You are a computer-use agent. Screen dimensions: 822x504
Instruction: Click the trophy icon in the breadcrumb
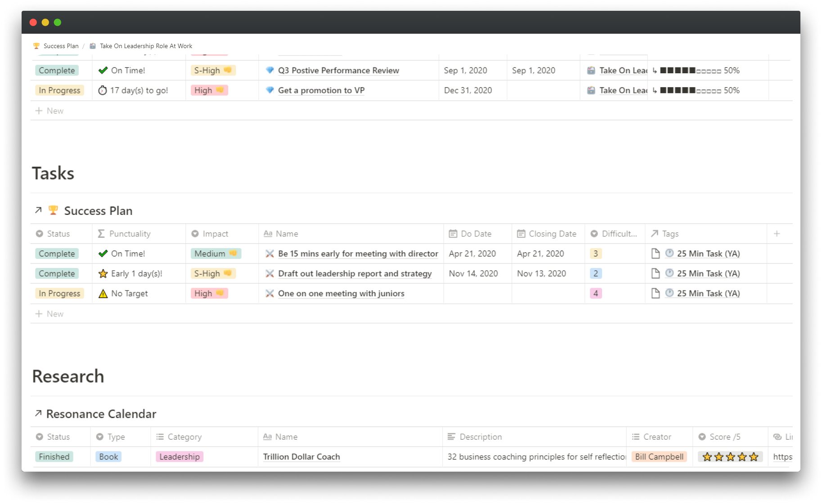click(36, 46)
